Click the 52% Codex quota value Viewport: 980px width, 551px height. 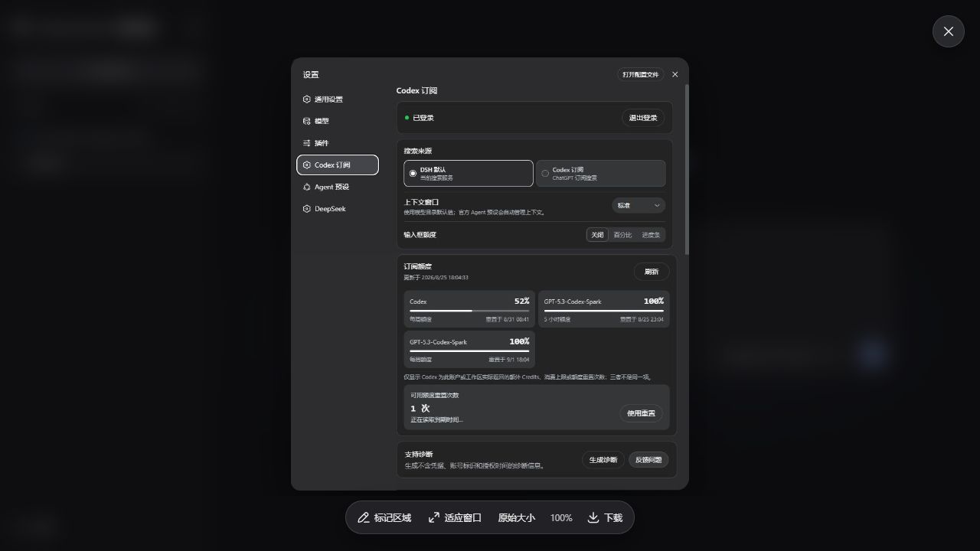point(521,302)
